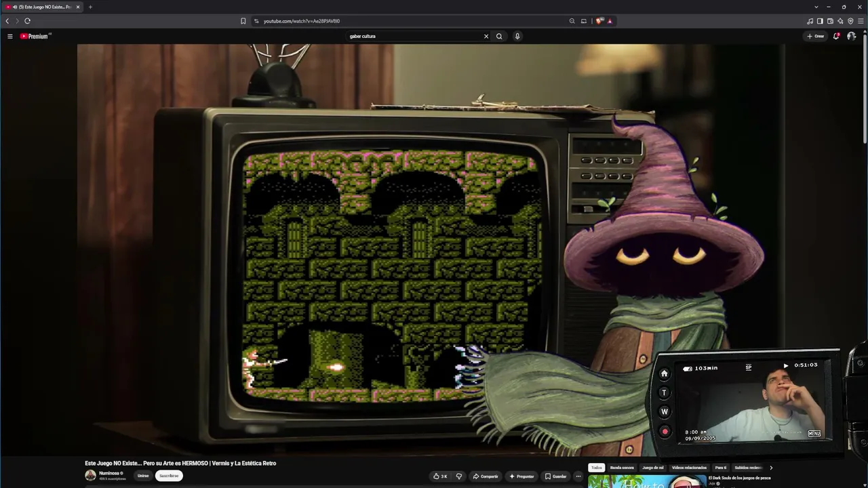Open the browser main menu
Image resolution: width=868 pixels, height=488 pixels.
coord(861,21)
